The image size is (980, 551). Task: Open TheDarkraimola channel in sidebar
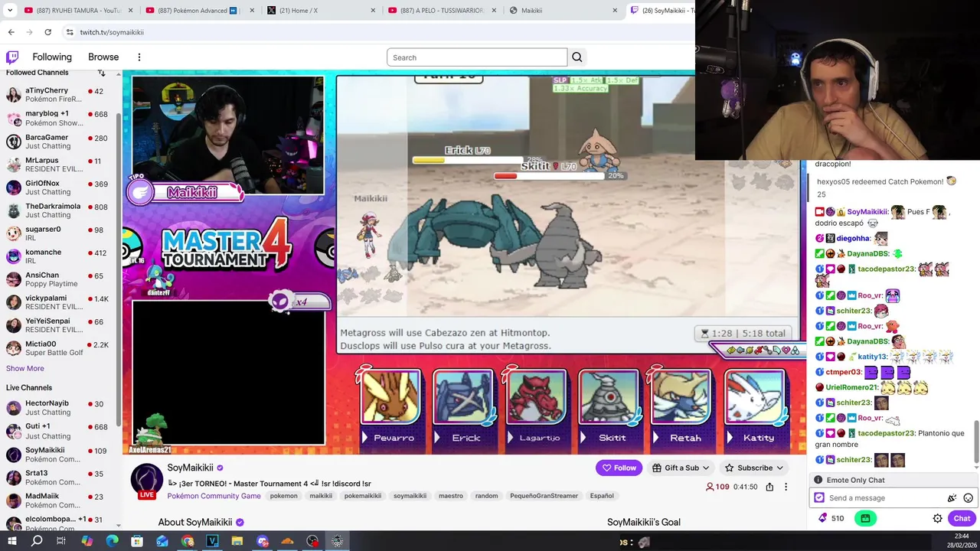[58, 210]
